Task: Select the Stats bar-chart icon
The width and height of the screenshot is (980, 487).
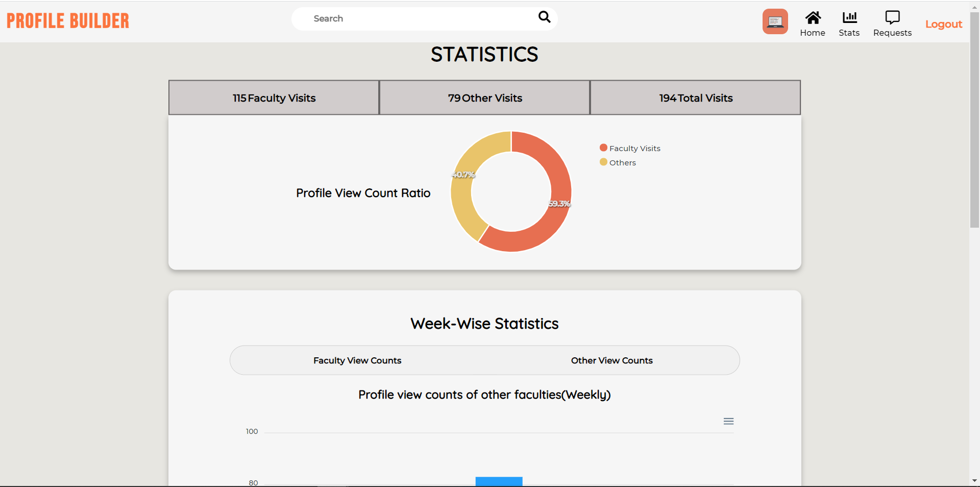Action: tap(849, 18)
